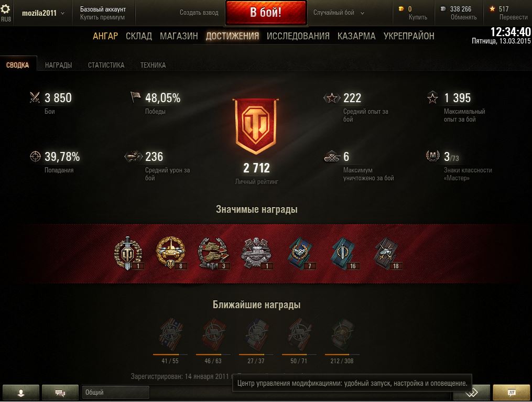Screen dimensions: 532x402
Task: Click the yellow notification button bottom right
Action: pyautogui.click(x=511, y=393)
